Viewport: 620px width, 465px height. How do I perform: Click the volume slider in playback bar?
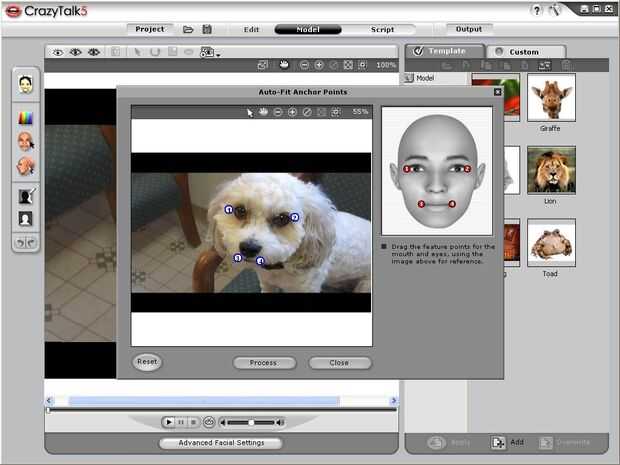coord(252,422)
